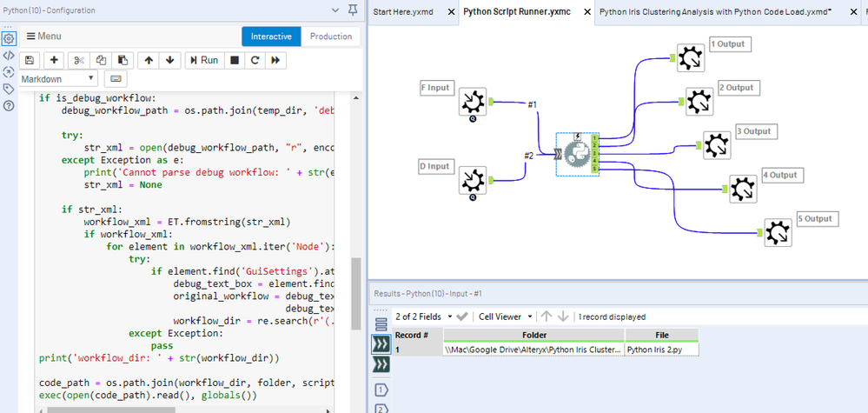Insert a new cell with plus icon
Image resolution: width=868 pixels, height=413 pixels.
(x=54, y=60)
